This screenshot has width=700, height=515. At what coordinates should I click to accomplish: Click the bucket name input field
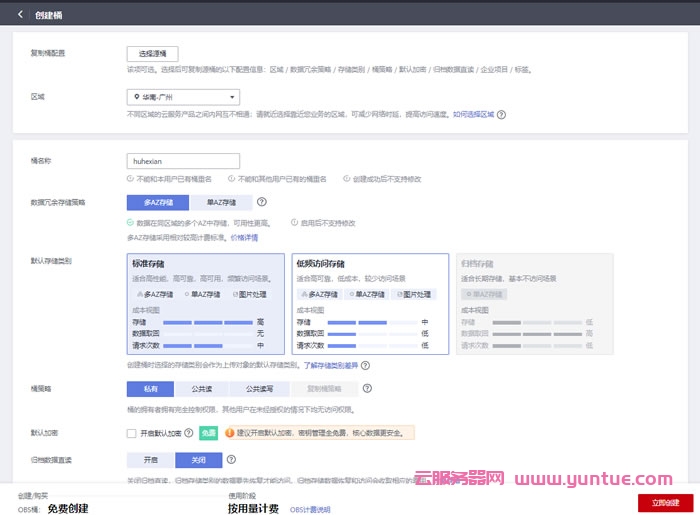click(x=183, y=161)
